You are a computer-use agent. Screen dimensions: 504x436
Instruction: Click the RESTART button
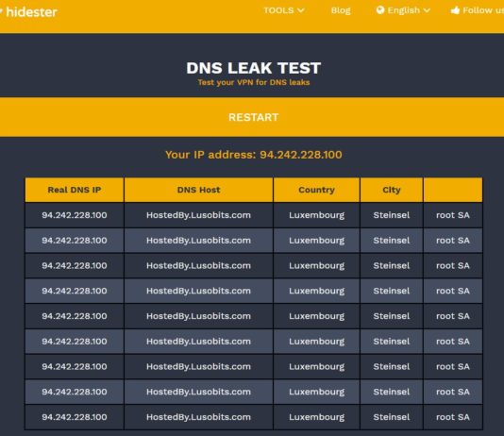(x=252, y=117)
